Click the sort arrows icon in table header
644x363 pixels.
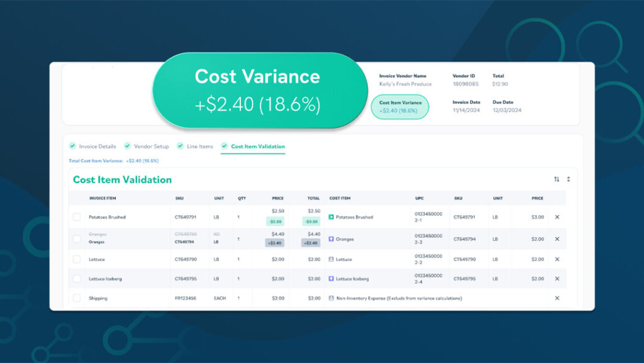tap(556, 179)
